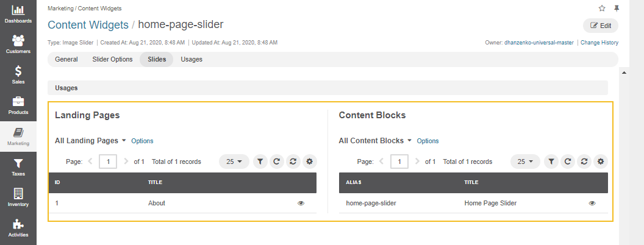
Task: Pin this page with the pushpin icon
Action: pyautogui.click(x=617, y=8)
